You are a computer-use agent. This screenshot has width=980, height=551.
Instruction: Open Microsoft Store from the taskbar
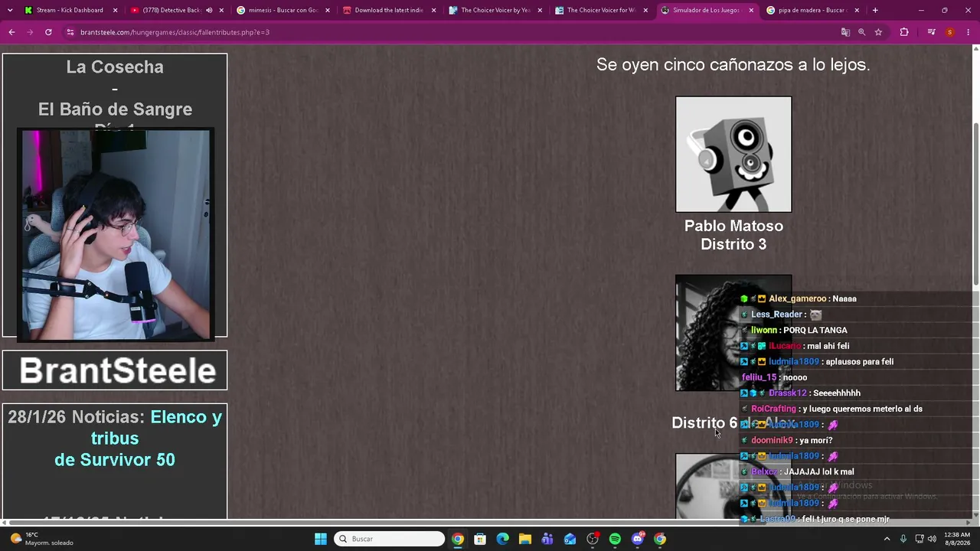point(479,539)
